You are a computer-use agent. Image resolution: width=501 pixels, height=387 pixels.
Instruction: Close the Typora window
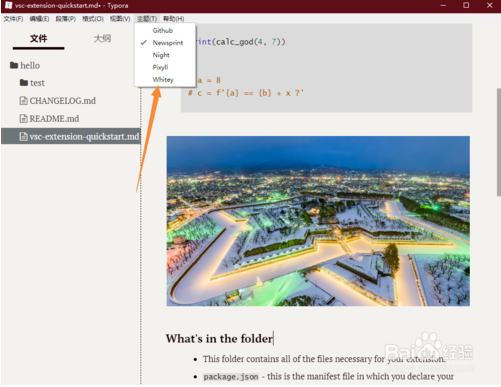(x=489, y=5)
